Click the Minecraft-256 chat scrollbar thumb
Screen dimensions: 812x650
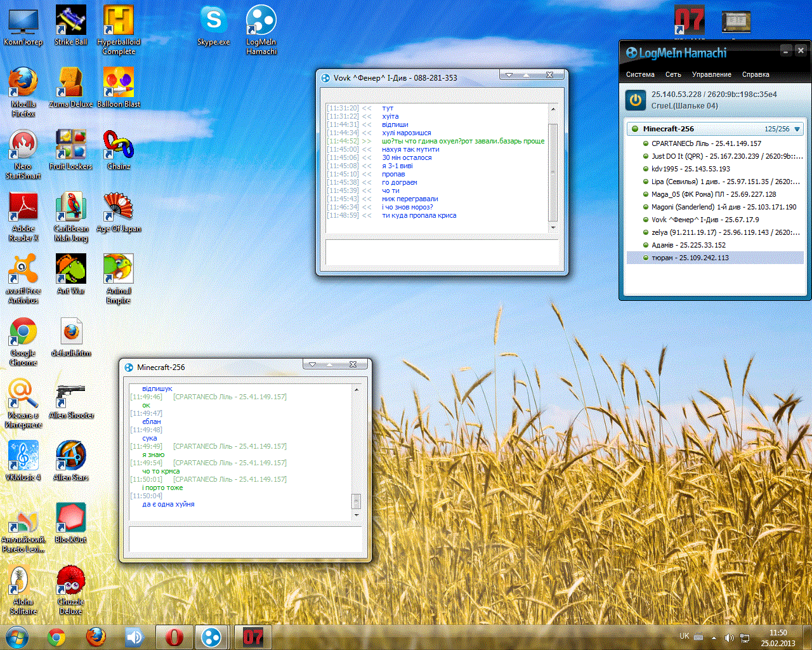tap(356, 500)
